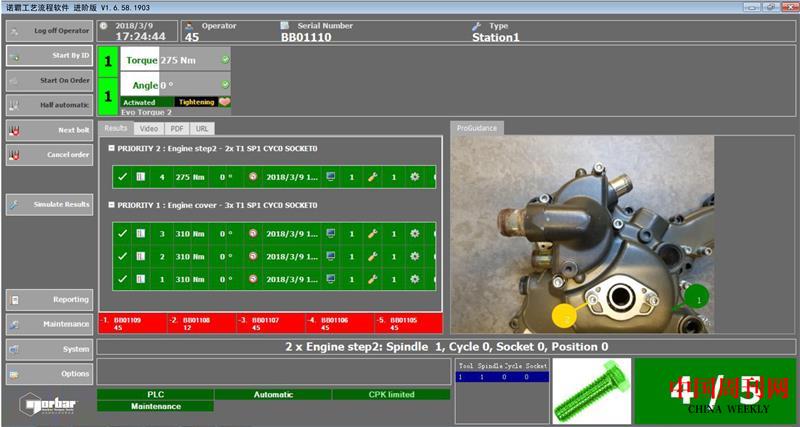Click the checkmark in bolt 3 result row
The height and width of the screenshot is (427, 800).
[x=122, y=233]
